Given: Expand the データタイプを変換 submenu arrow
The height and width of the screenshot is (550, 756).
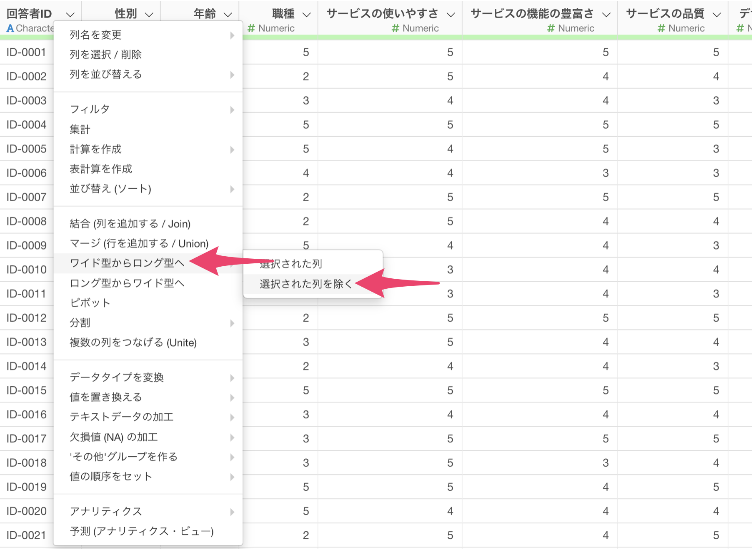Looking at the screenshot, I should (232, 378).
